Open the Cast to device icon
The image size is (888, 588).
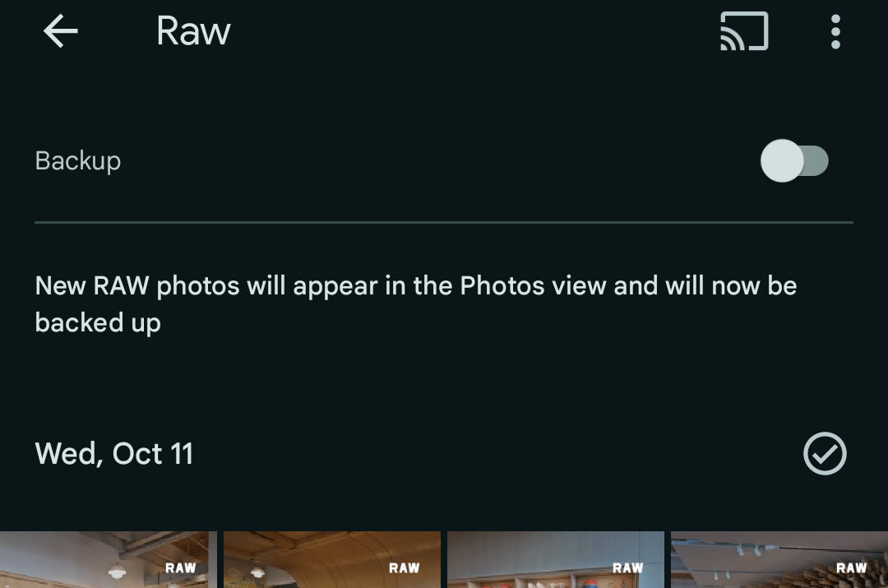pyautogui.click(x=744, y=31)
